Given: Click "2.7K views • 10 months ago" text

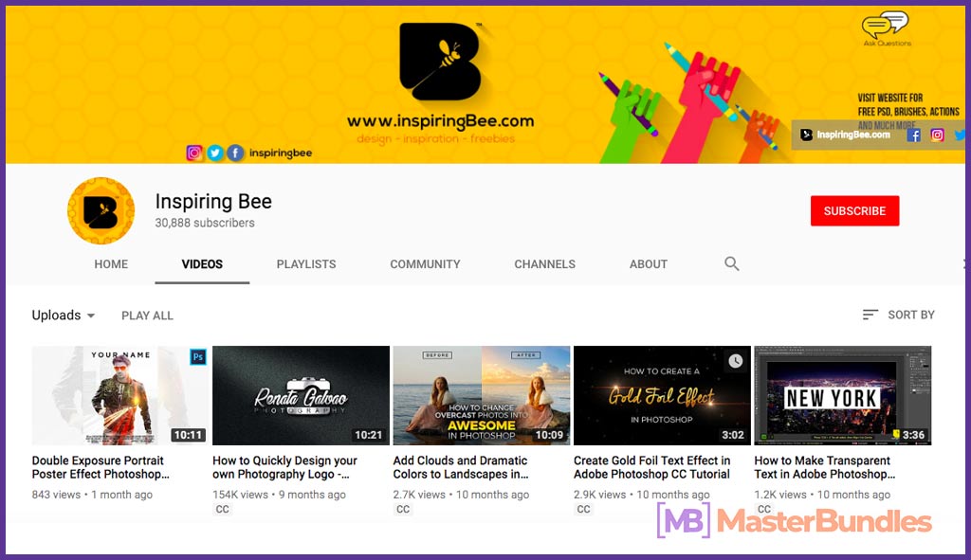Looking at the screenshot, I should pyautogui.click(x=461, y=495).
